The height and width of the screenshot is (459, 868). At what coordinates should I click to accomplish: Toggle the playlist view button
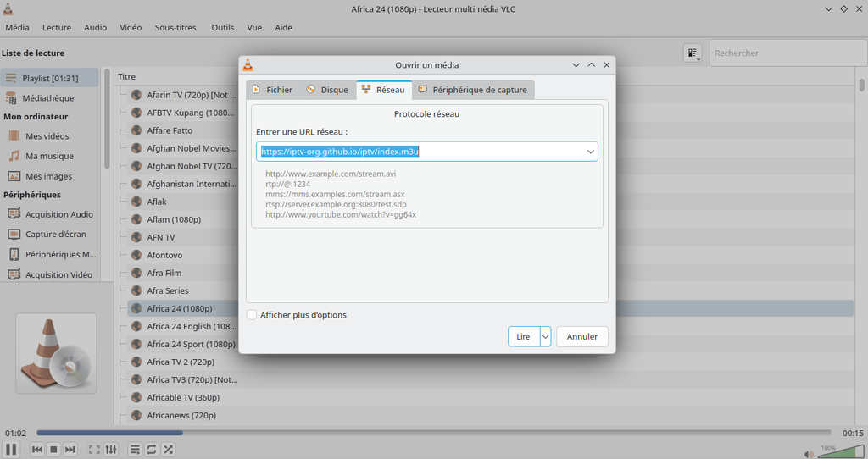pos(135,450)
